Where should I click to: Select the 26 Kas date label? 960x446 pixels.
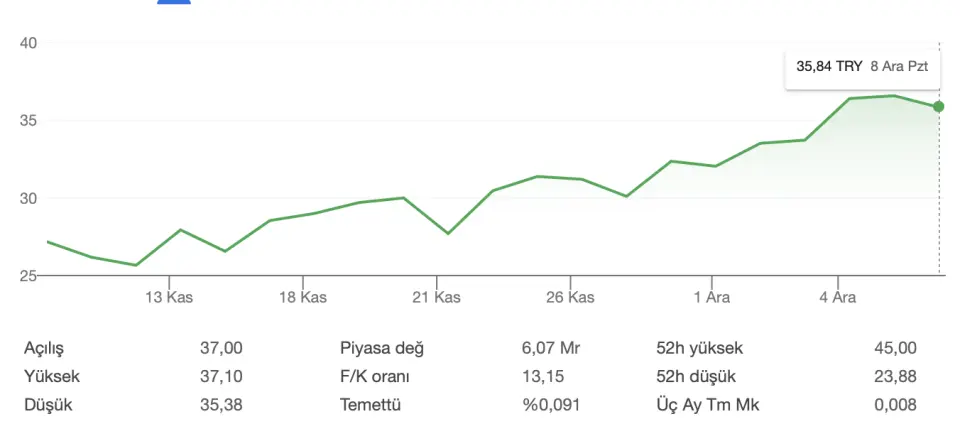(570, 298)
